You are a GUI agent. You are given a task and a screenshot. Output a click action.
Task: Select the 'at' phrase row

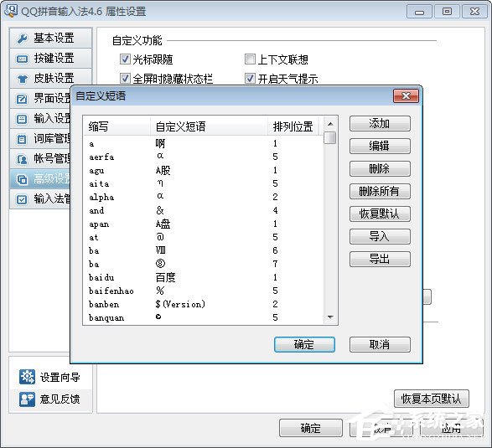tap(204, 237)
